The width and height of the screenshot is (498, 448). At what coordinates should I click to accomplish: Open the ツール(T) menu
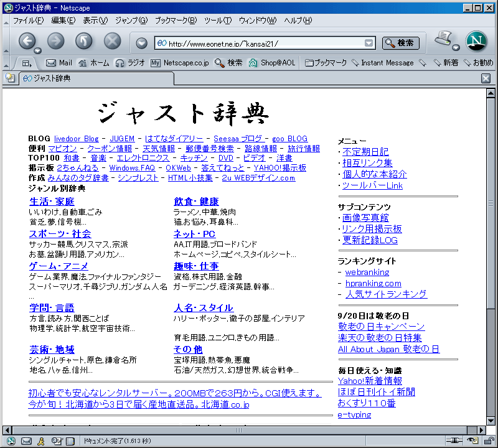[218, 21]
